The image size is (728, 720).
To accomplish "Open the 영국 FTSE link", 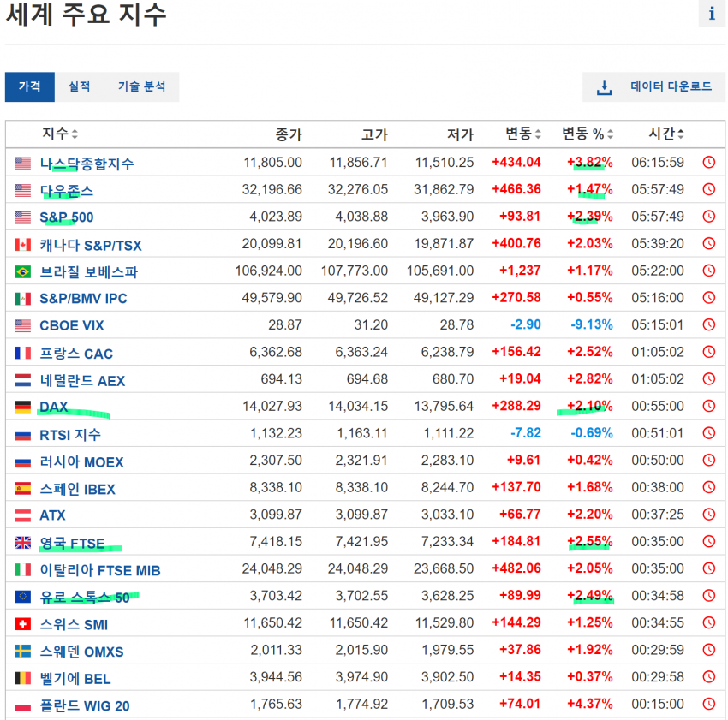I will tap(73, 543).
